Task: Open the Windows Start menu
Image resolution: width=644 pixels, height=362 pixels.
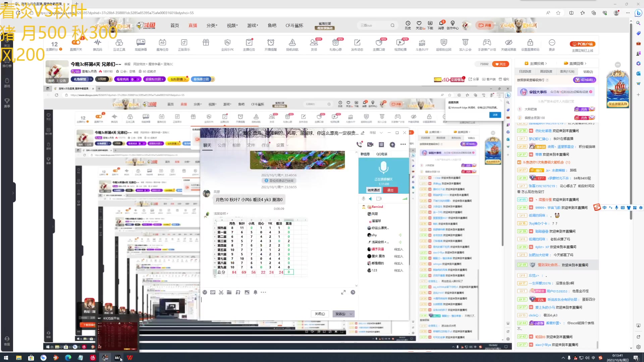Action: (x=6, y=358)
